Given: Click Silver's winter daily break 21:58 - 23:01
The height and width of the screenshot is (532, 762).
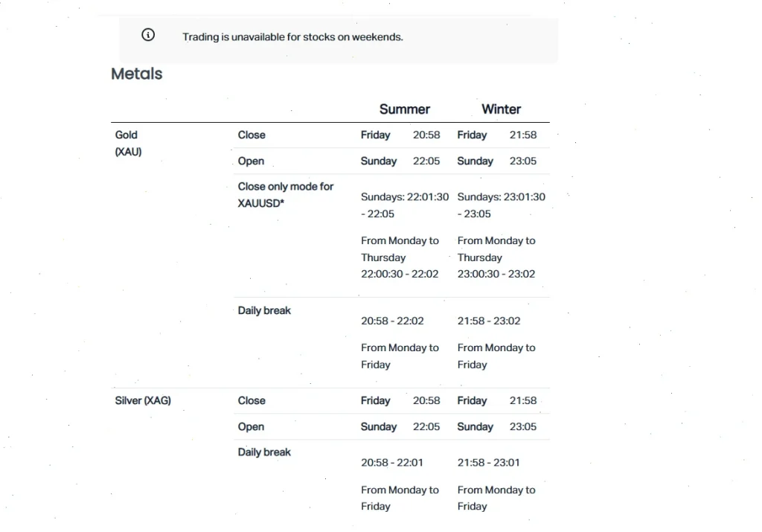Looking at the screenshot, I should pos(488,462).
